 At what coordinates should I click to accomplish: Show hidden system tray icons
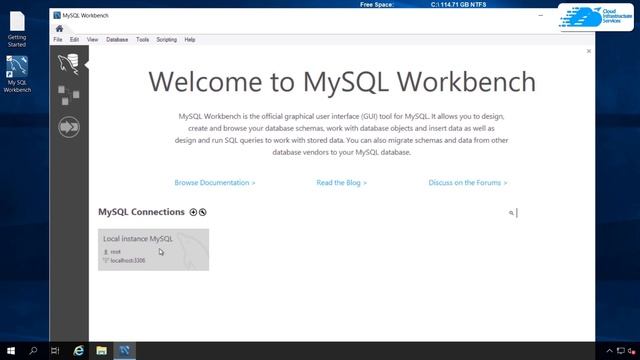tap(609, 351)
